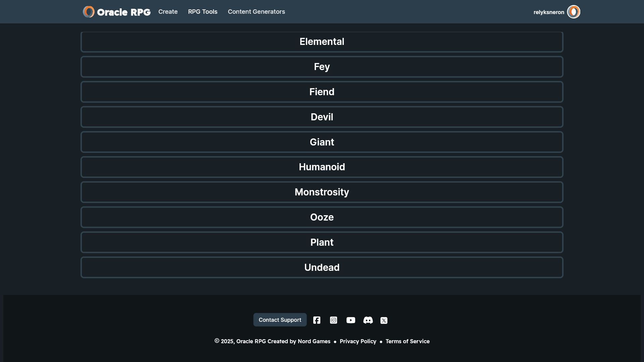
Task: Open the Discord social icon
Action: coord(368,320)
